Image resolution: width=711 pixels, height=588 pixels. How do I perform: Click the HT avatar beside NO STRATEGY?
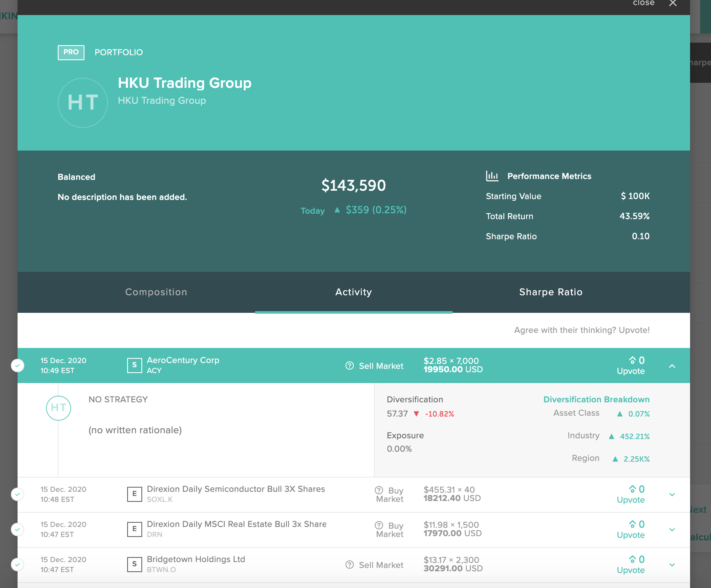coord(59,408)
